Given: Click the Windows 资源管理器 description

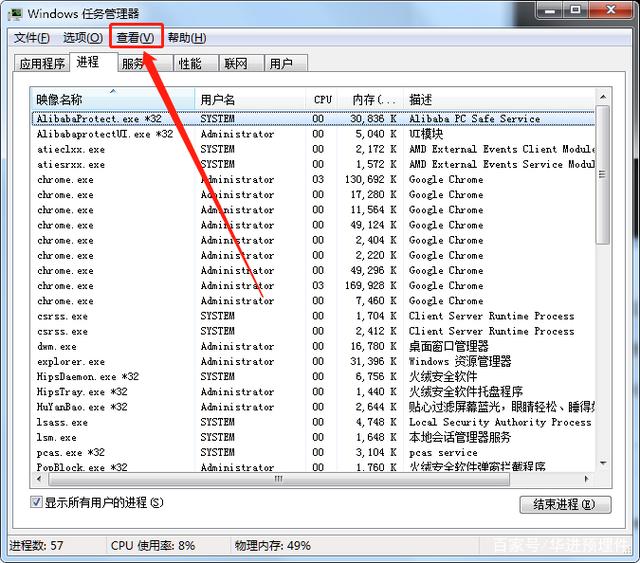Looking at the screenshot, I should pos(460,362).
